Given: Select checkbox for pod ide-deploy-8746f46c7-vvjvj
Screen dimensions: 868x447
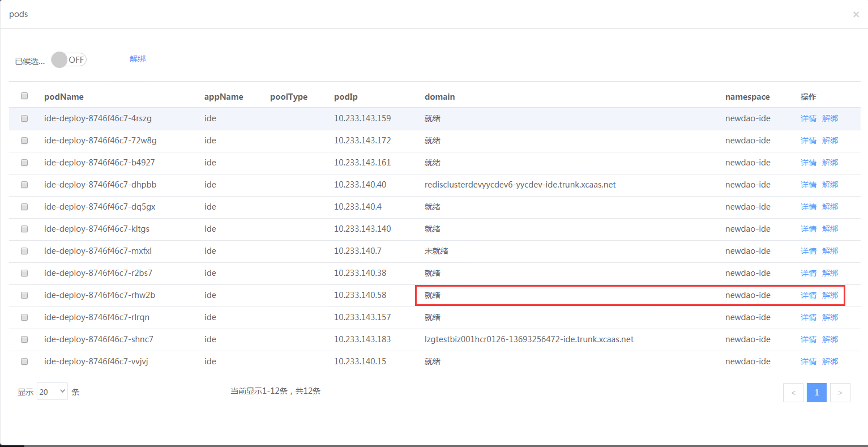Looking at the screenshot, I should tap(24, 361).
